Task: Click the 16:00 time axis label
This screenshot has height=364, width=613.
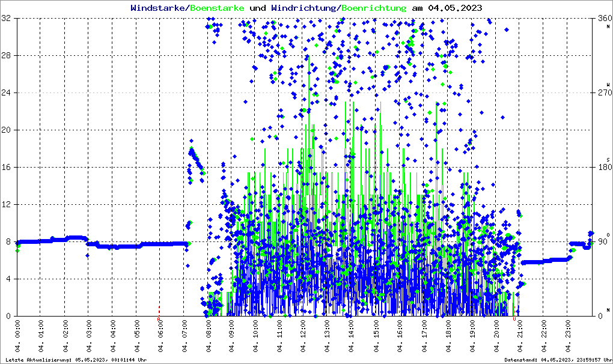Action: click(400, 336)
